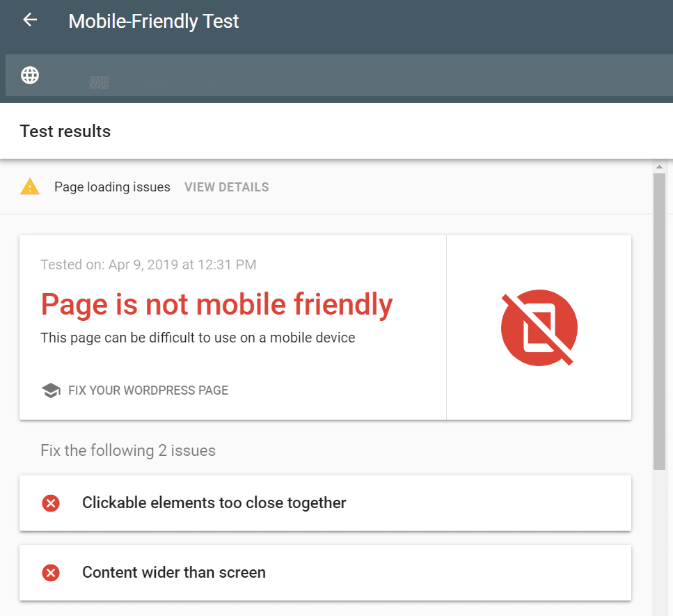Click red X icon beside Clickable elements issue
The image size is (673, 616).
(x=51, y=503)
